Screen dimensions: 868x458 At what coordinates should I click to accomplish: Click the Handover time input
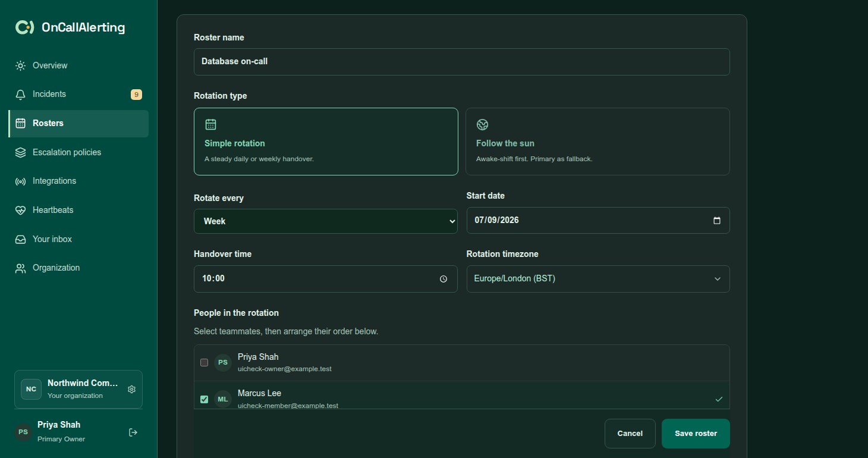[x=326, y=279]
